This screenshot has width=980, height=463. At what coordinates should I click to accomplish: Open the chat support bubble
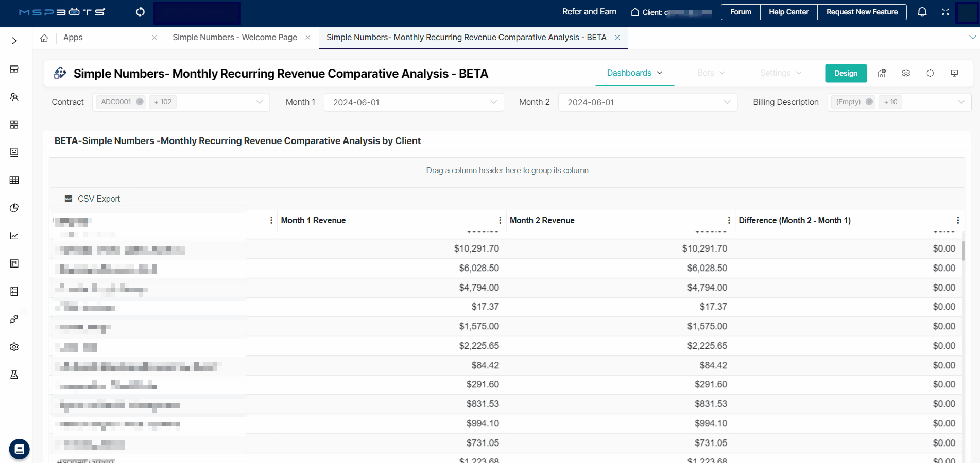pos(19,449)
